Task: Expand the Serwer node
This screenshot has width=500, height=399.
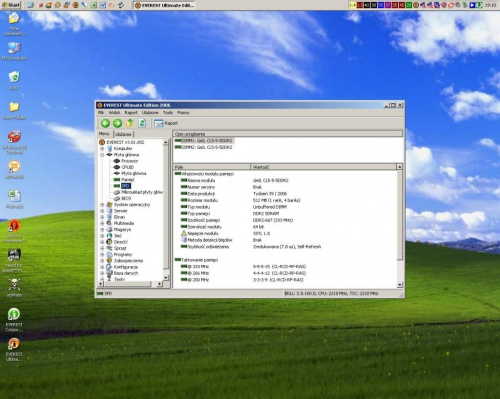Action: (x=102, y=211)
